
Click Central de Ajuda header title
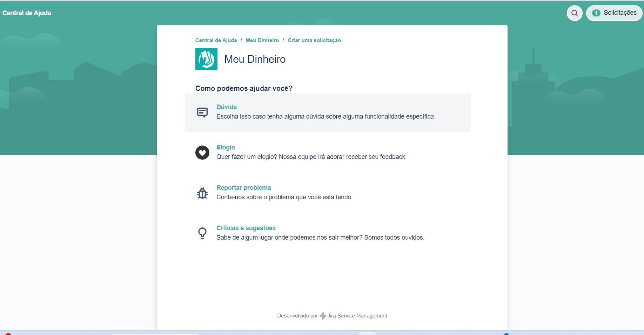27,13
